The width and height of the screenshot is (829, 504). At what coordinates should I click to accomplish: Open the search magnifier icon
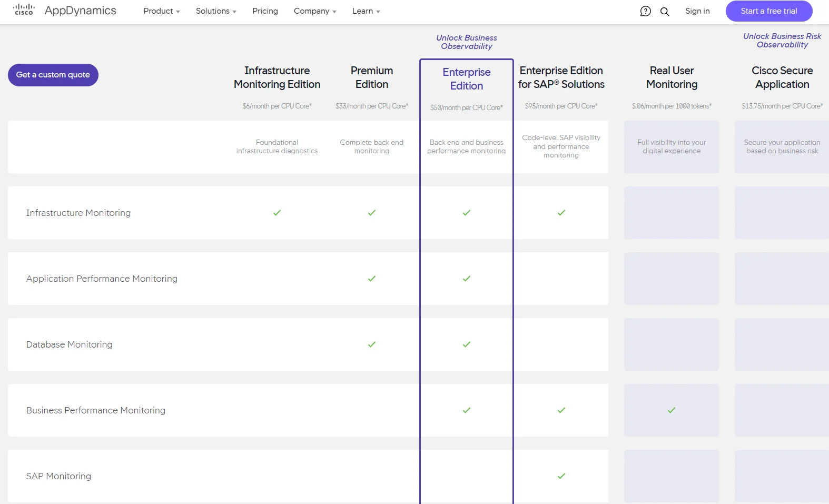(665, 11)
